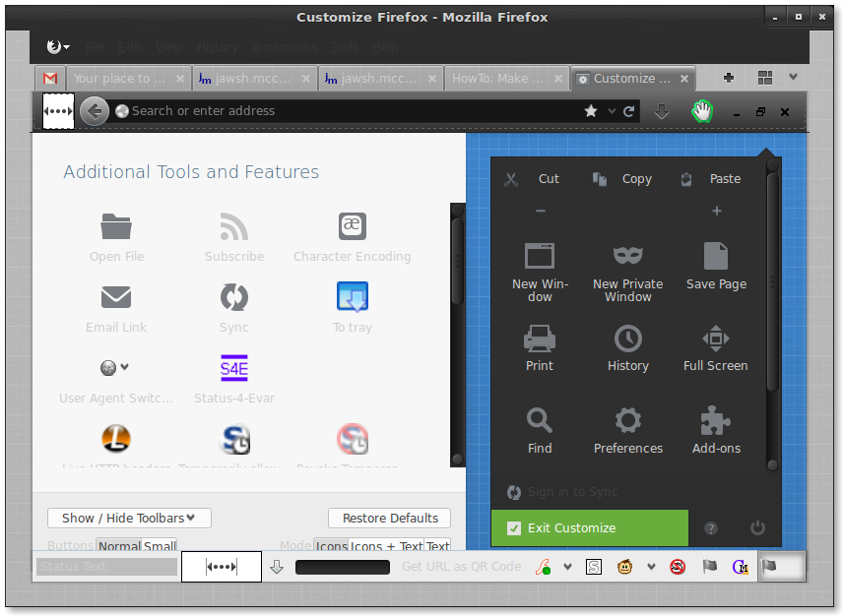Click the NoScript icon in the bottom toolbar

pos(678,567)
